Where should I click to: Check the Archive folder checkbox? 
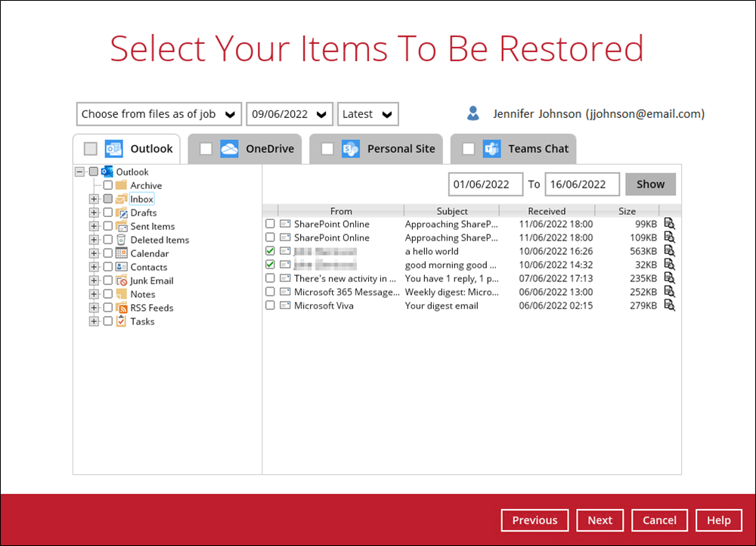tap(108, 185)
